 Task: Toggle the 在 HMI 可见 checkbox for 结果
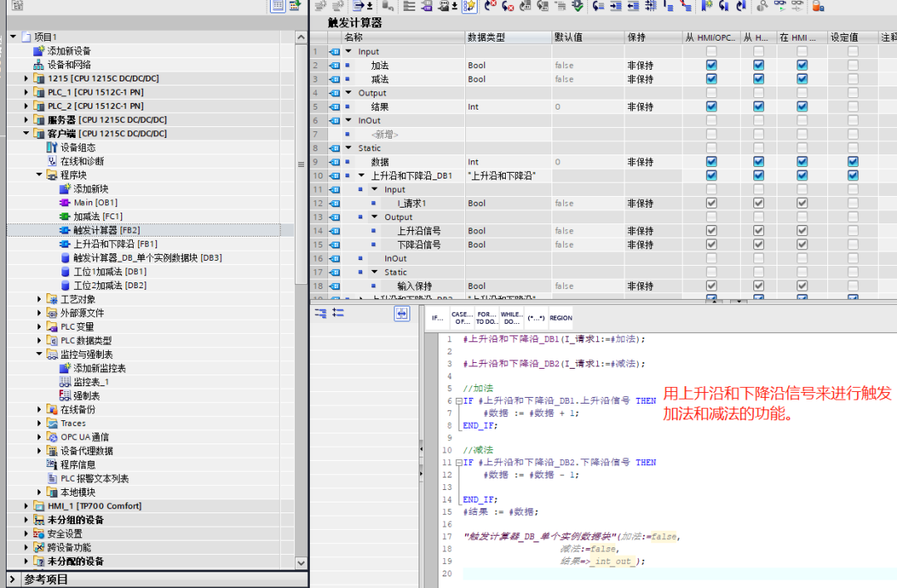801,106
